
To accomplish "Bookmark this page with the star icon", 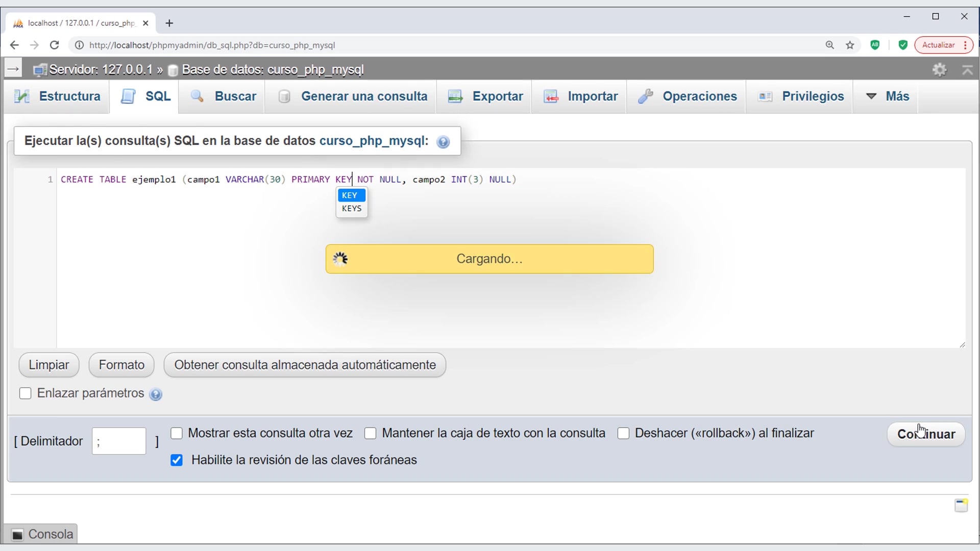I will [x=850, y=45].
